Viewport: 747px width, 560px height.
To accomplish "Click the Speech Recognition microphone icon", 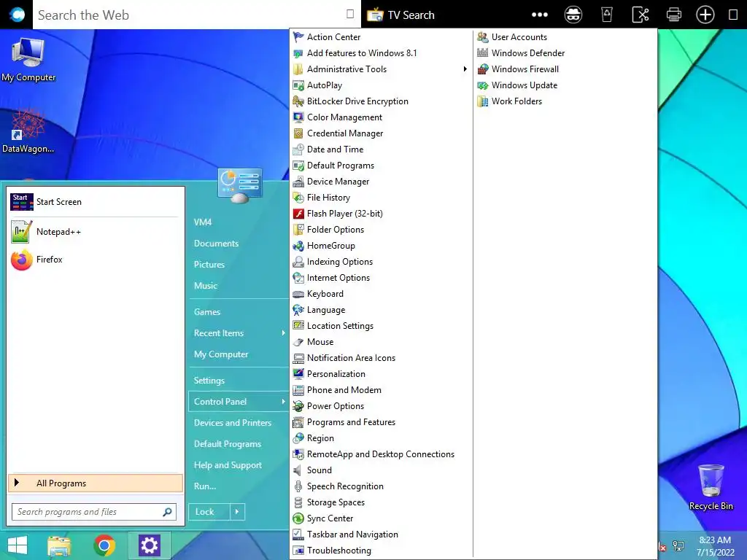I will tap(298, 486).
